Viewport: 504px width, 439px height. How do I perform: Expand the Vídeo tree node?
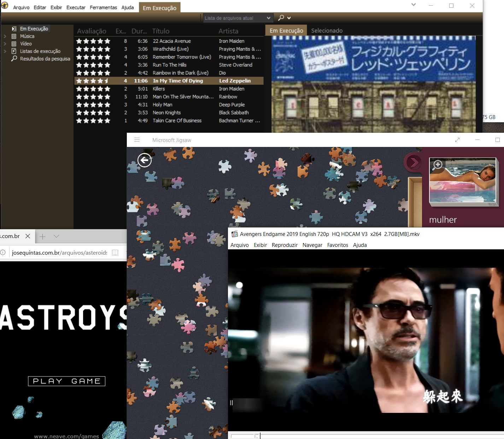click(5, 44)
